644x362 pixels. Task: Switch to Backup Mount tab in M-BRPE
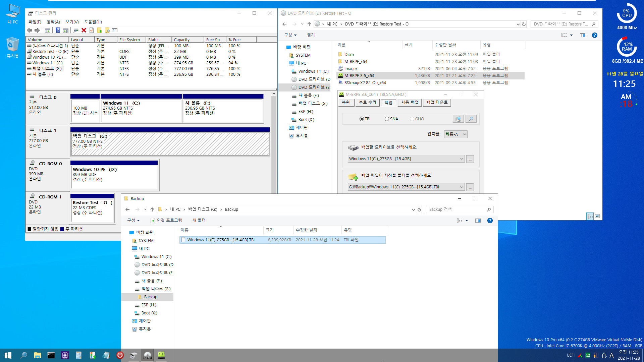pyautogui.click(x=437, y=103)
